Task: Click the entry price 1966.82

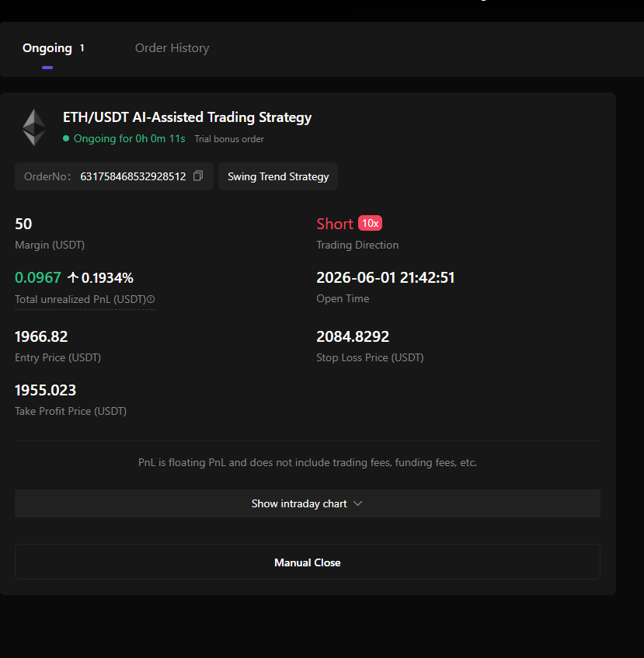Action: tap(41, 336)
